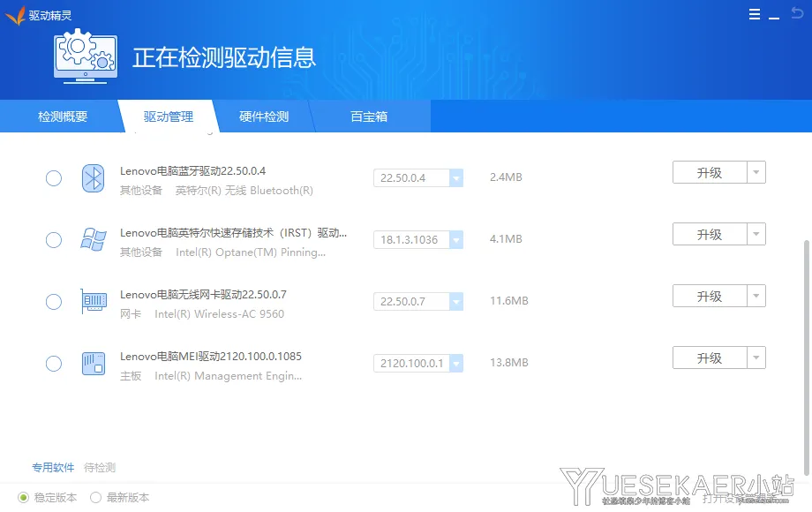
Task: Switch to the 检测概要 tab
Action: coord(62,117)
